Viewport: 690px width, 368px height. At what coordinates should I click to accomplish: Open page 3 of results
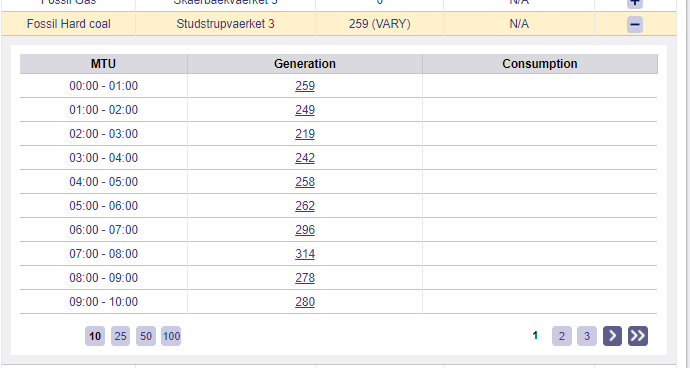tap(587, 336)
